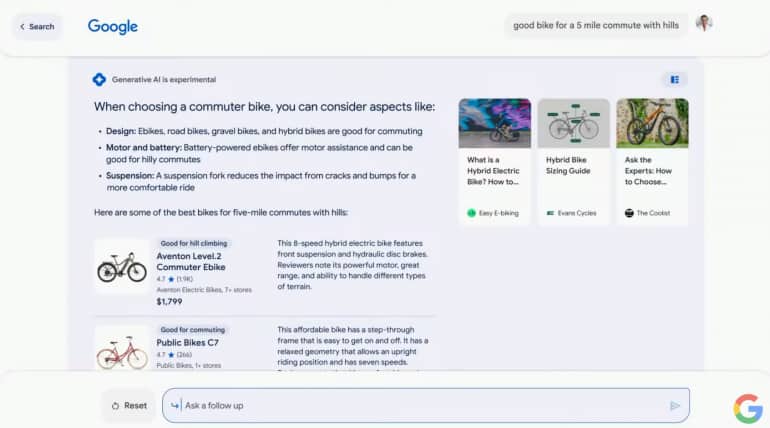Click the Aventon 8-speed hybrid description text
Screen dimensions: 770x428
click(x=352, y=265)
